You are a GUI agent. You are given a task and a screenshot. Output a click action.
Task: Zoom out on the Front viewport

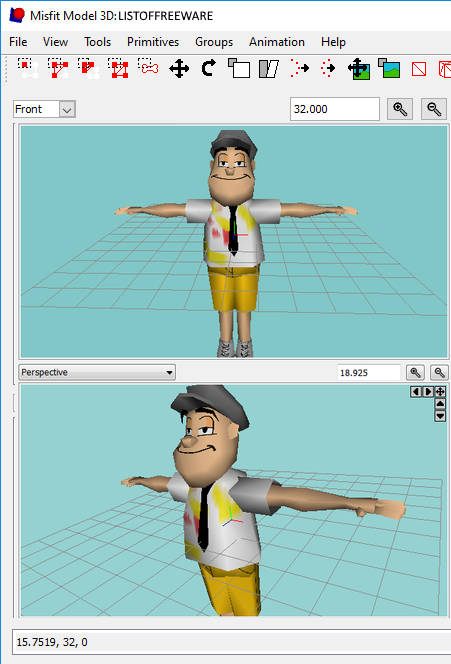coord(434,109)
